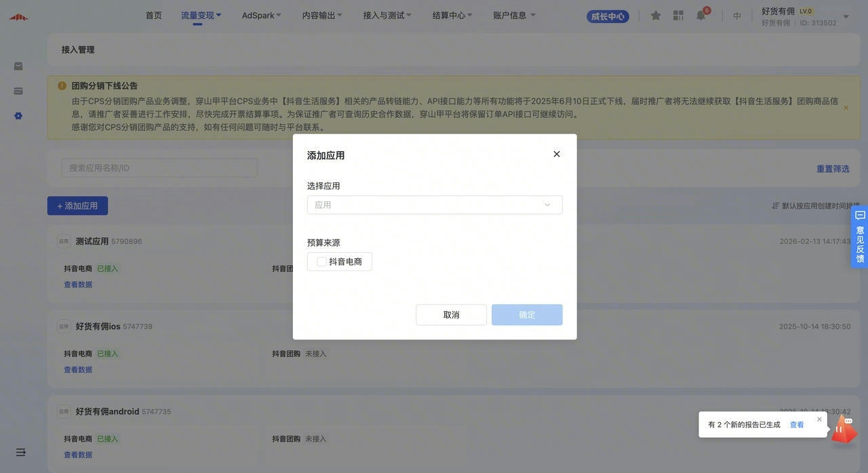Viewport: 868px width, 473px height.
Task: Expand the sidebar with bottom-left menu icon
Action: (x=20, y=452)
